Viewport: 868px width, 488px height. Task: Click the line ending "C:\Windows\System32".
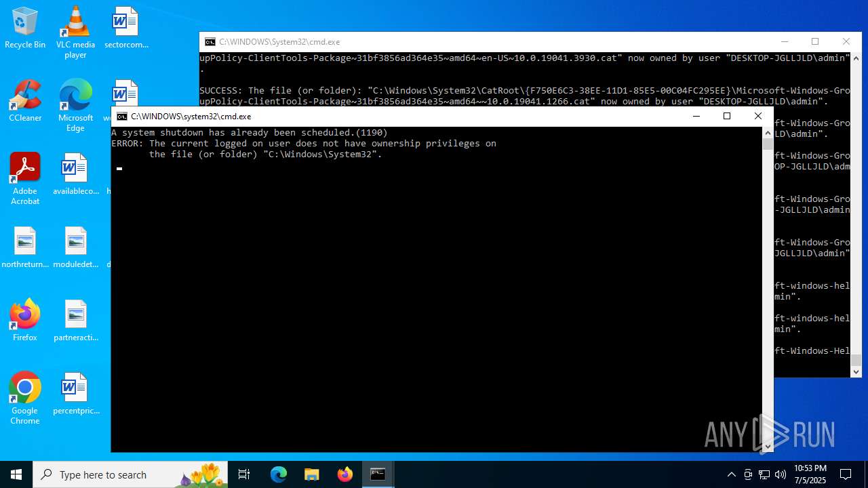click(x=266, y=155)
